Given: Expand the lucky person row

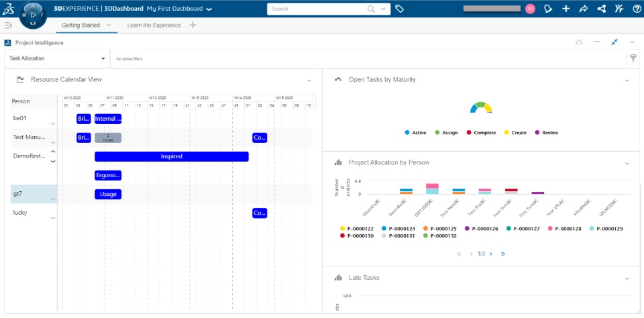Looking at the screenshot, I should pos(53,218).
